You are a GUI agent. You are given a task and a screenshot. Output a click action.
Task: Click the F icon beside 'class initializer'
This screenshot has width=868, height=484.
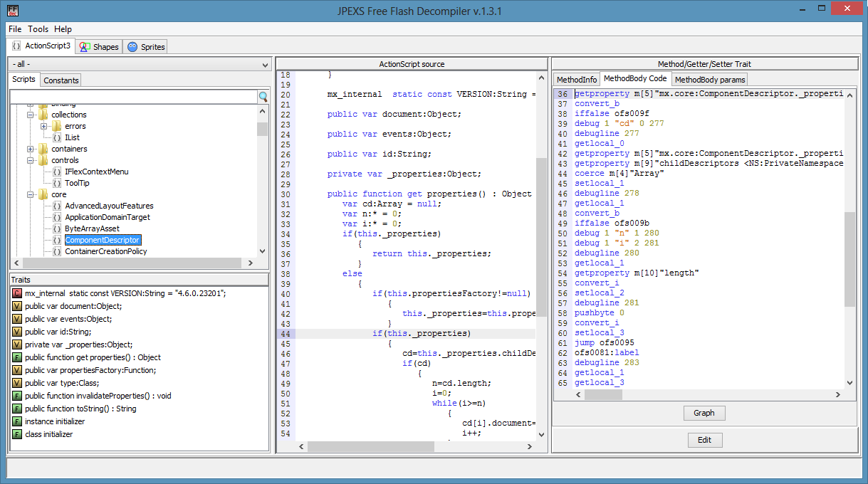point(17,434)
